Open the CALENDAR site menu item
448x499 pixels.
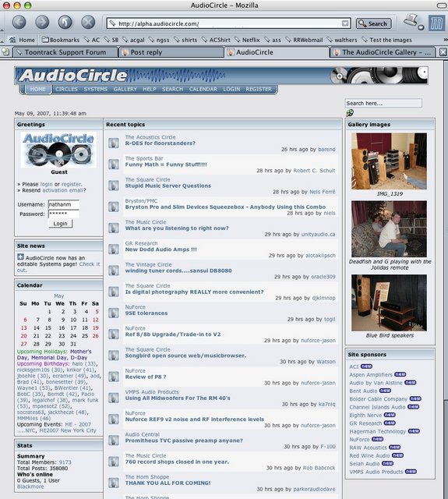click(203, 89)
